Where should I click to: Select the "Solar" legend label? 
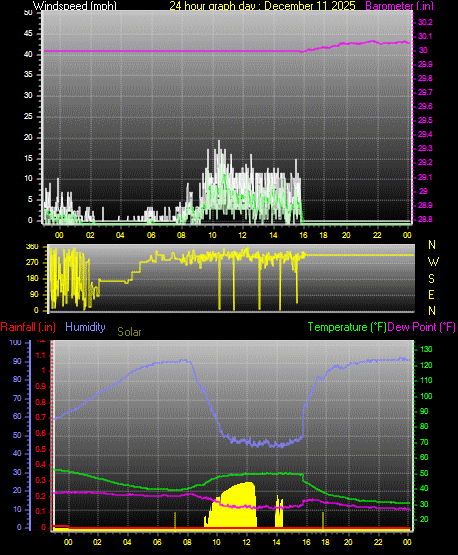129,332
